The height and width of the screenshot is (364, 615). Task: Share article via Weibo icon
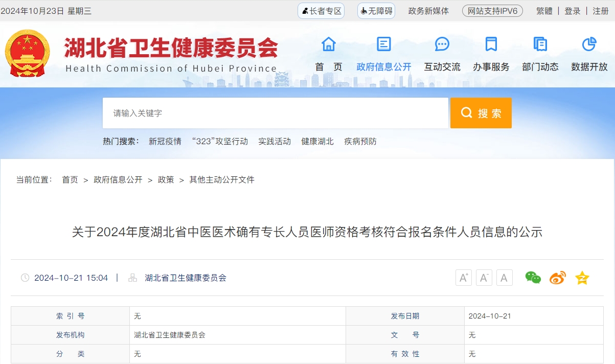pos(558,278)
